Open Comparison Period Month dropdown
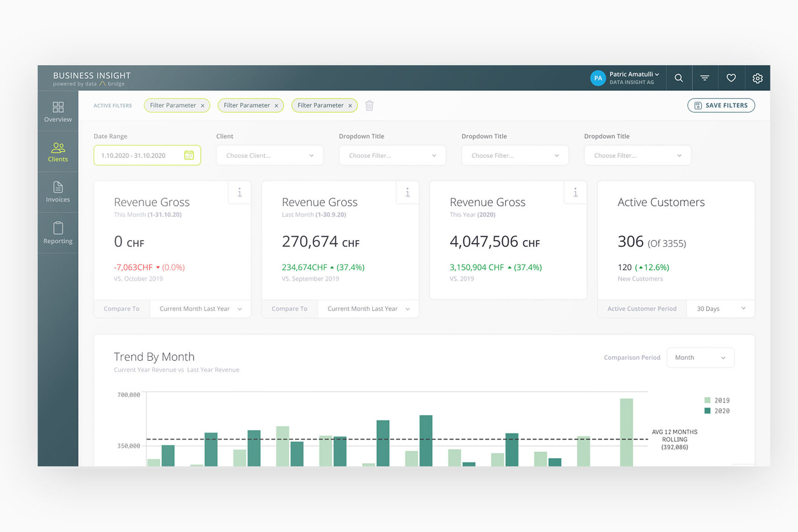Viewport: 798px width, 532px height. tap(700, 358)
